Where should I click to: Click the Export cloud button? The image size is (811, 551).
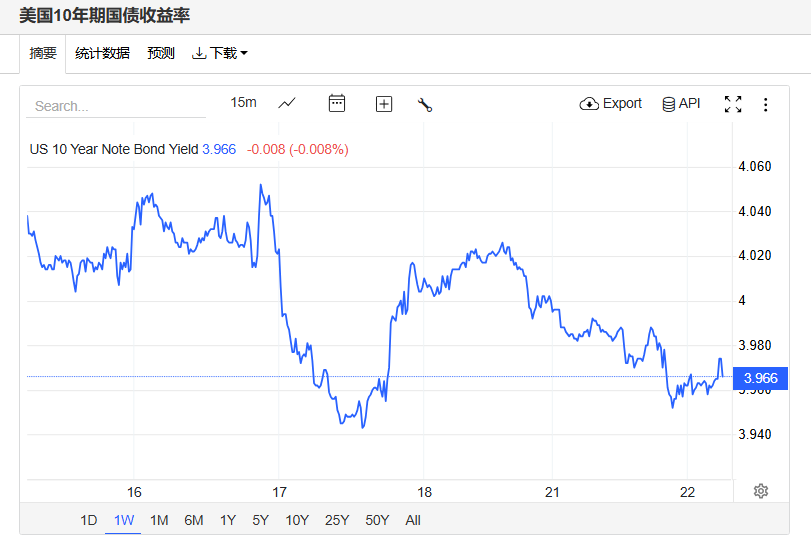pos(610,104)
